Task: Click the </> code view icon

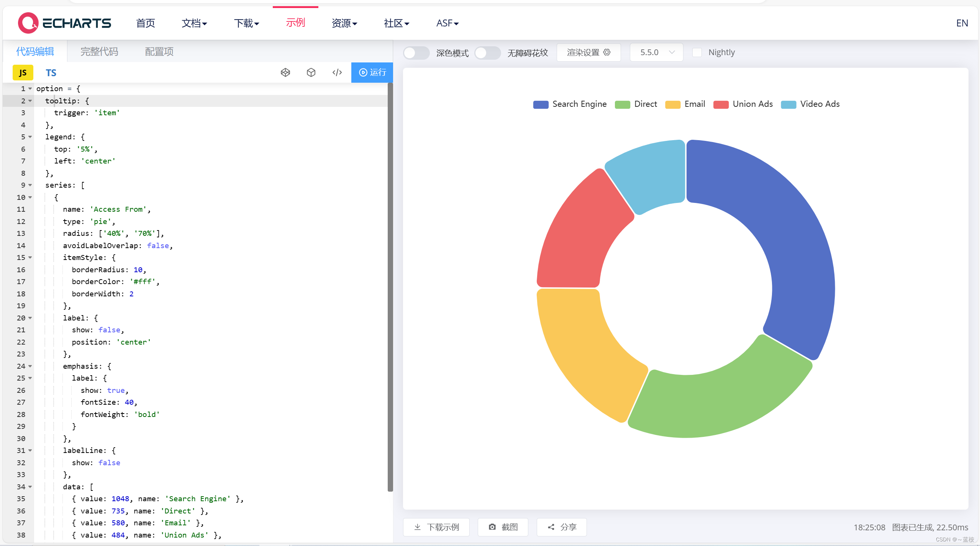Action: point(337,72)
